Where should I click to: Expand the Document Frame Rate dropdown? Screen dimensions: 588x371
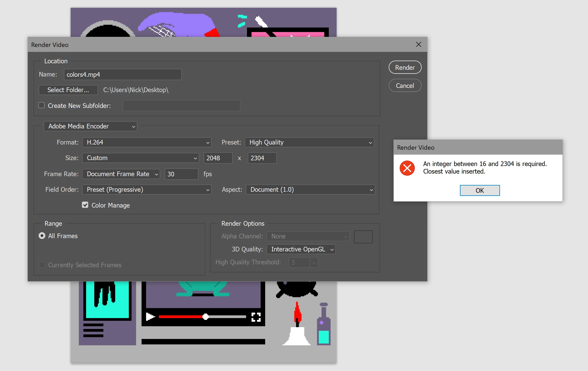point(121,174)
